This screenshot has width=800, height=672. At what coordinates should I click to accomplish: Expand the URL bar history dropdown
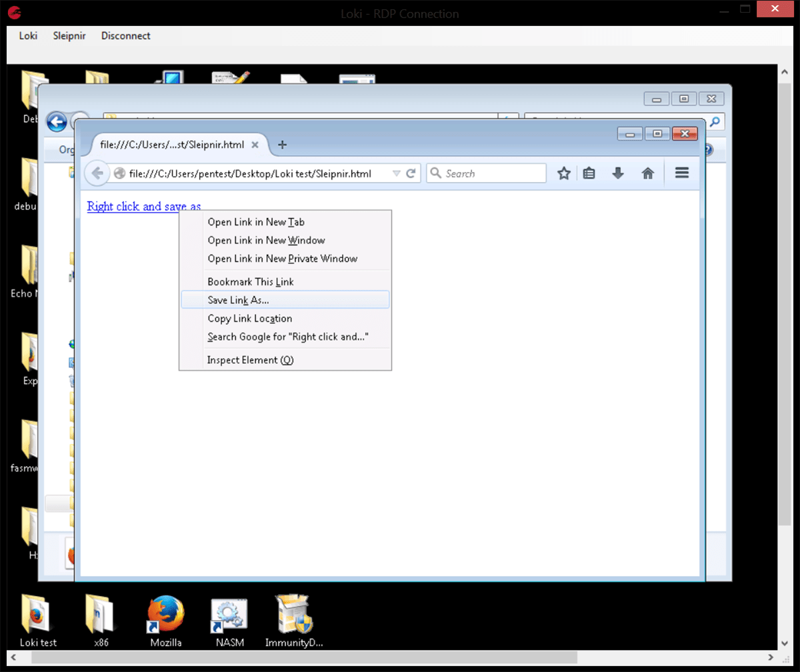pos(397,173)
